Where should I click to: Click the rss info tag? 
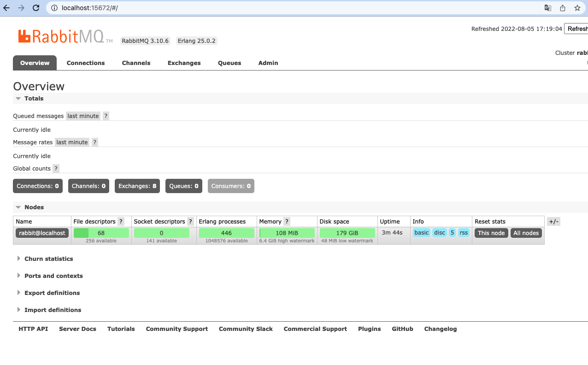click(x=464, y=233)
